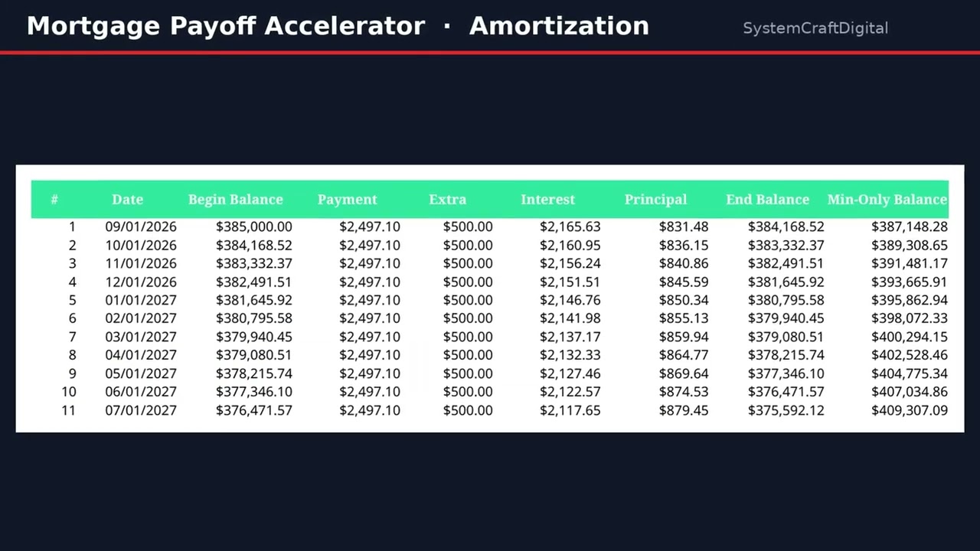Click the Min-Only Balance column header
The image size is (980, 551).
pyautogui.click(x=887, y=200)
